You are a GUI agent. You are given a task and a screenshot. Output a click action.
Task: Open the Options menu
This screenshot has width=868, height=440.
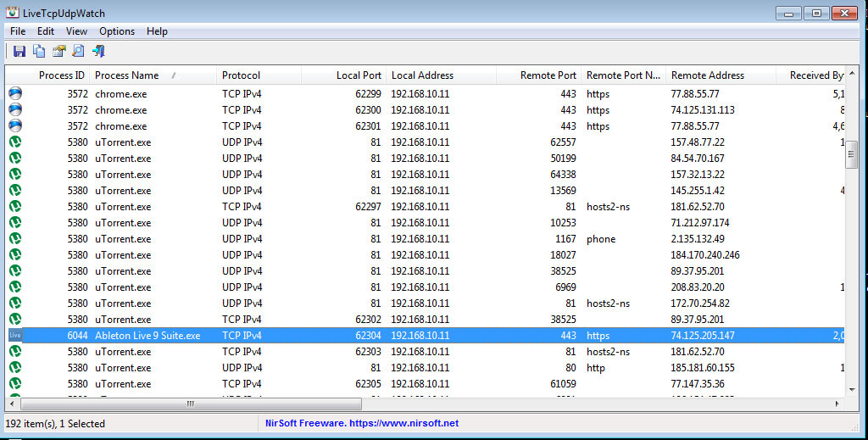(117, 31)
